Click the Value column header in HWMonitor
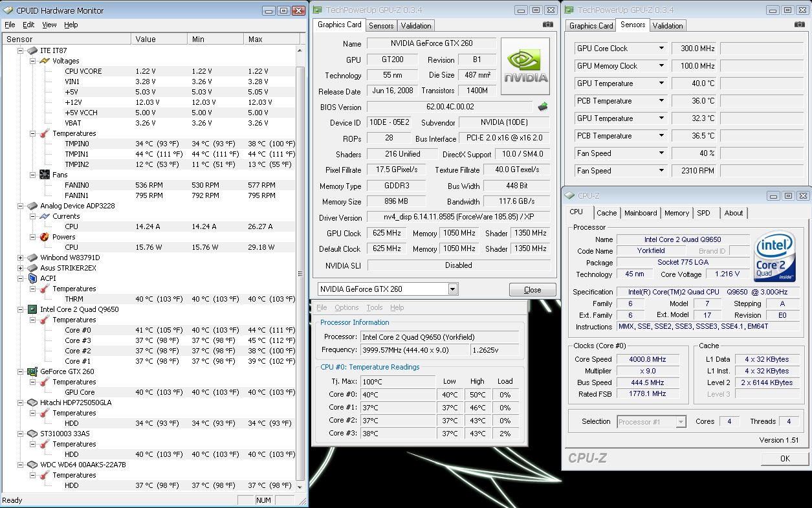 160,39
